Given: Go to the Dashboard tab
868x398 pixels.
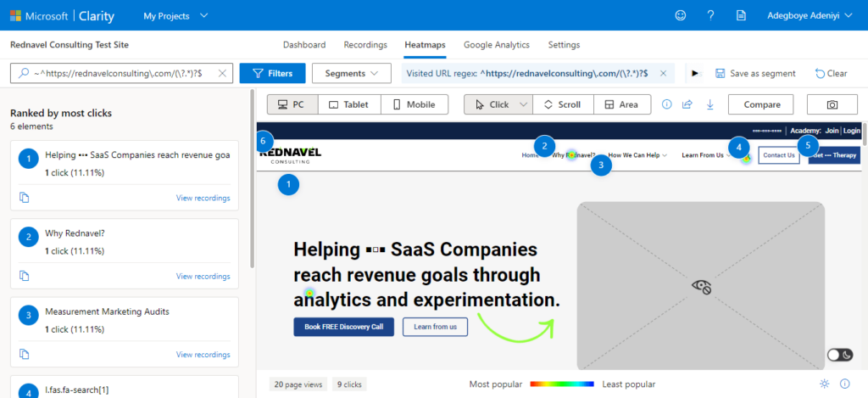Looking at the screenshot, I should point(304,45).
